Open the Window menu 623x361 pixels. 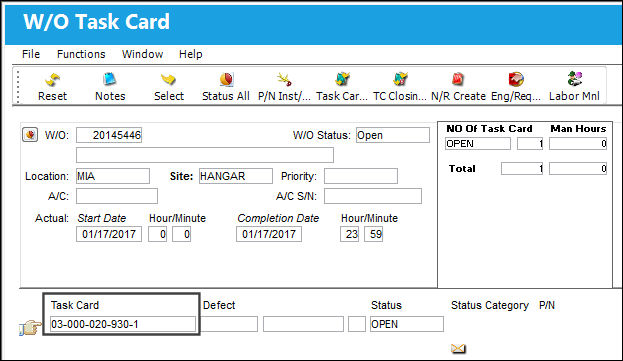pos(142,54)
